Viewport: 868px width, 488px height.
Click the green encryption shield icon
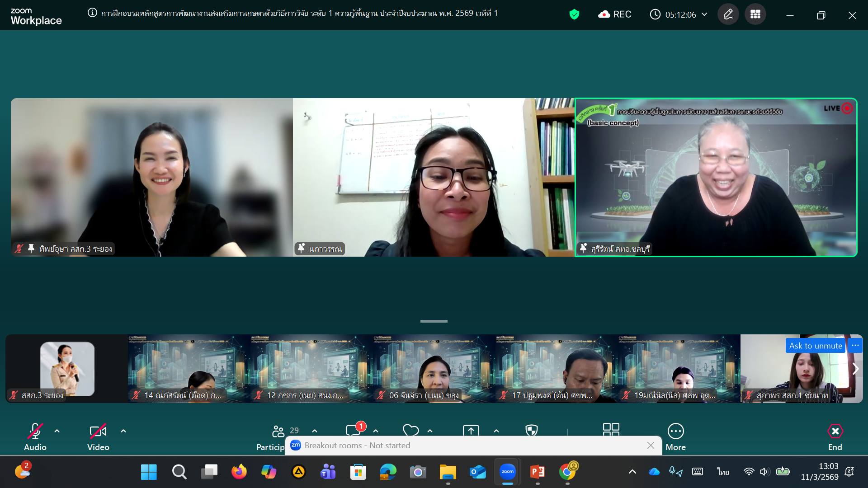coord(574,14)
